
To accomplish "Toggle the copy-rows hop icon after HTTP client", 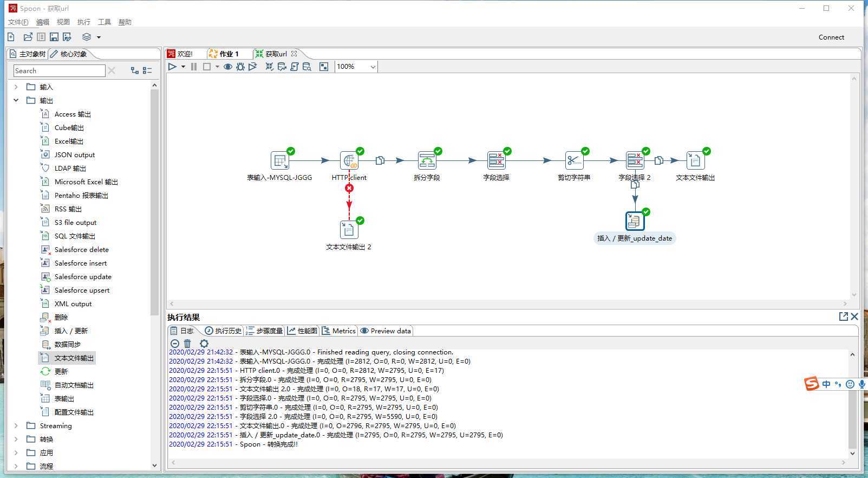I will (x=380, y=160).
